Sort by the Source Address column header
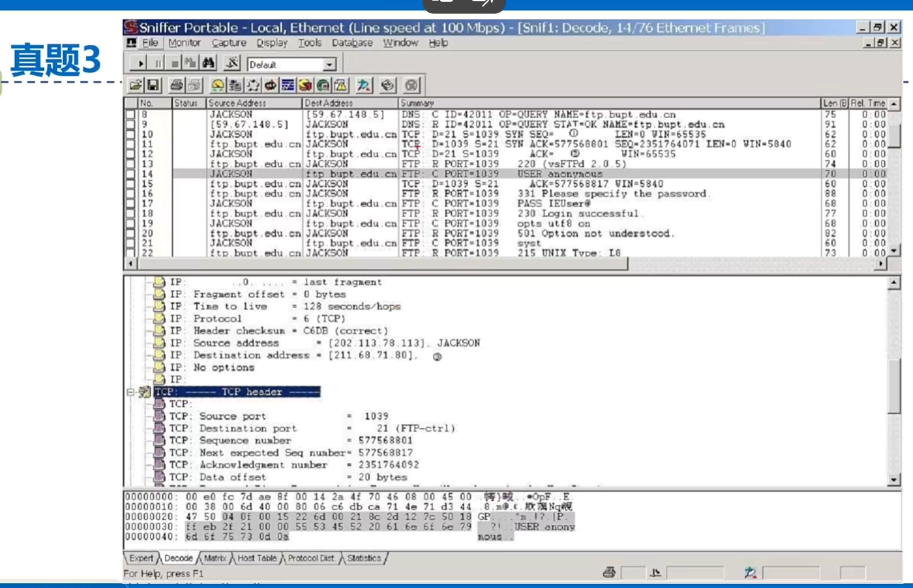Image resolution: width=913 pixels, height=588 pixels. (254, 103)
